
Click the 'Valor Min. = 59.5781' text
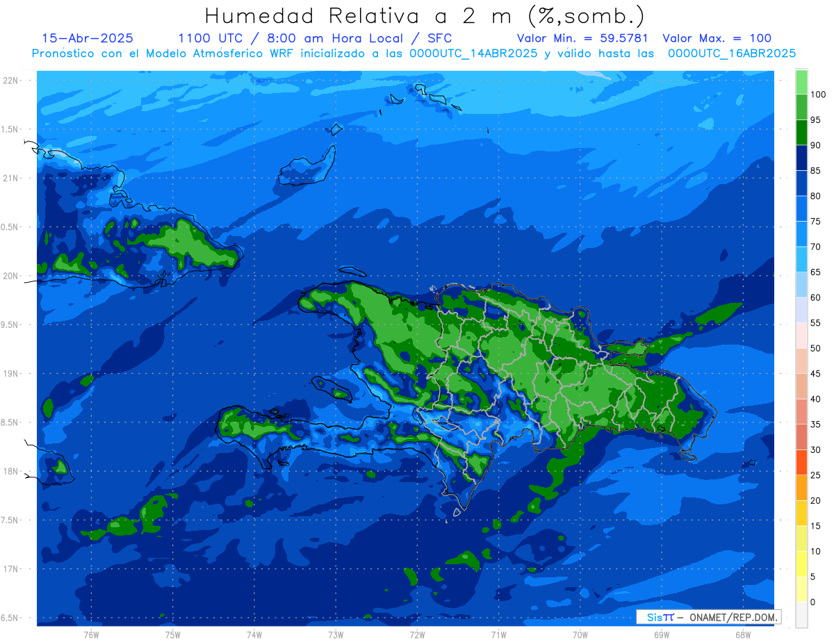pyautogui.click(x=582, y=39)
